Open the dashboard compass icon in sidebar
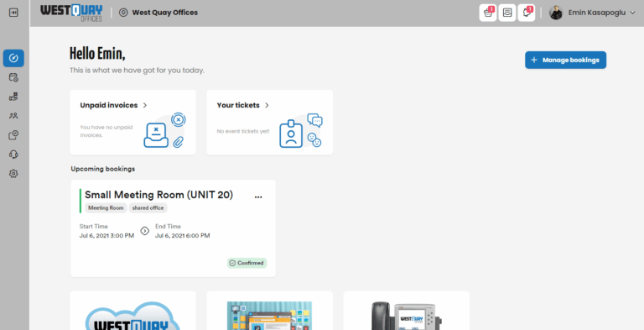 (x=13, y=58)
